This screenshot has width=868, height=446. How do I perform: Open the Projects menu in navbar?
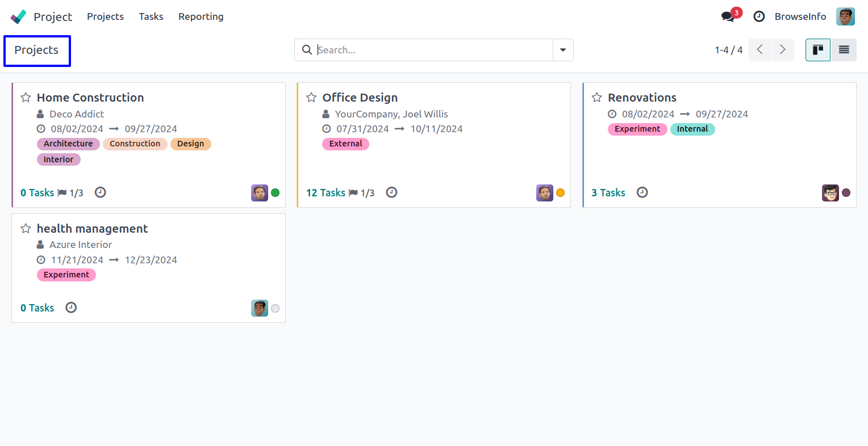(x=105, y=16)
